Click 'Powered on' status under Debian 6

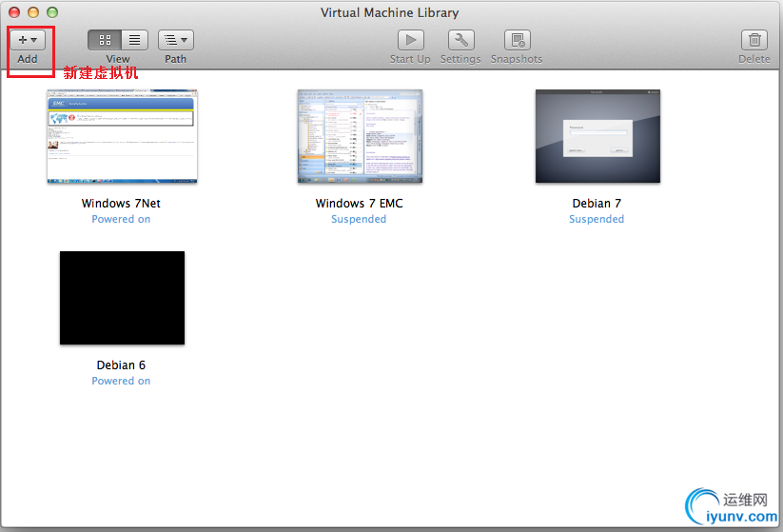[x=121, y=381]
